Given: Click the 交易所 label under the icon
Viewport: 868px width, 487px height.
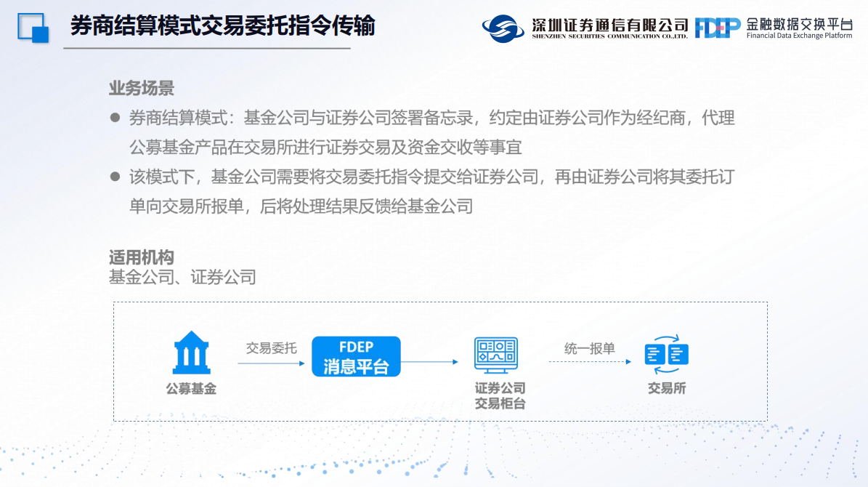Looking at the screenshot, I should click(x=667, y=388).
